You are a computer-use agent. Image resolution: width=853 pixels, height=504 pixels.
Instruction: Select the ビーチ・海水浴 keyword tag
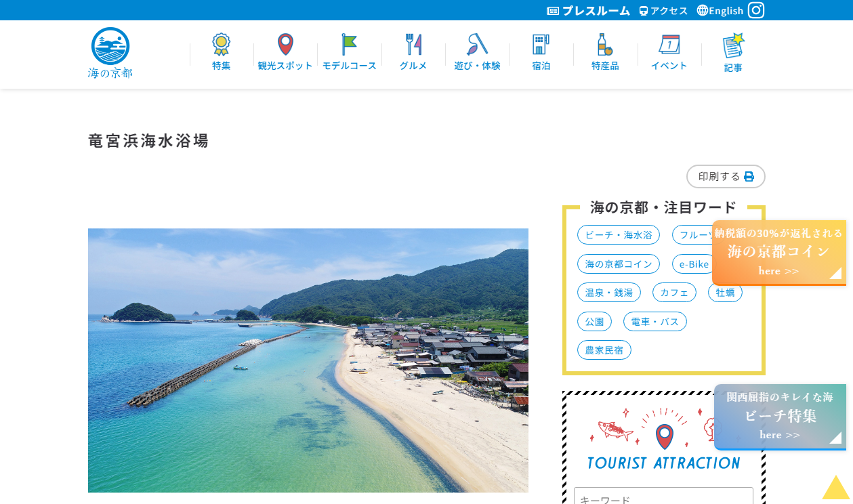pos(618,235)
